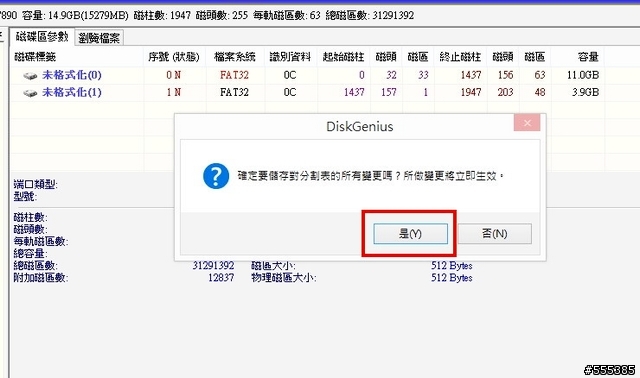Click the starting cylinder 1437 of partition 1
Viewport: 640px width, 378px height.
click(x=354, y=92)
